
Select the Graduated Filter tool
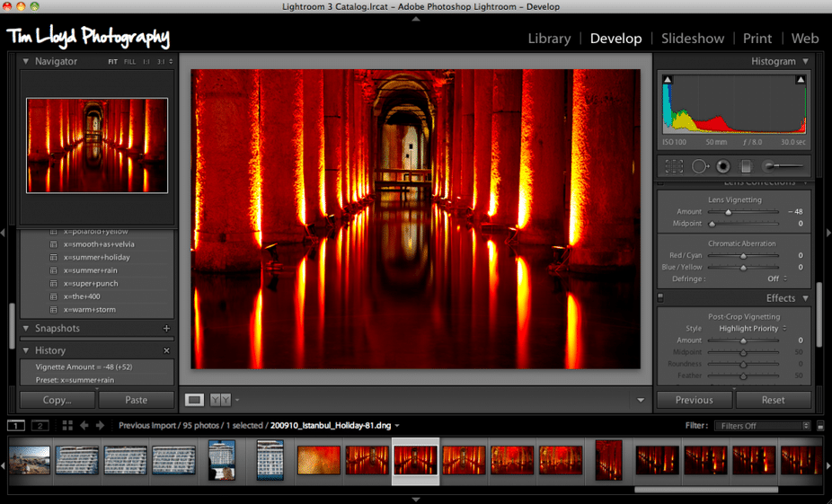point(746,166)
